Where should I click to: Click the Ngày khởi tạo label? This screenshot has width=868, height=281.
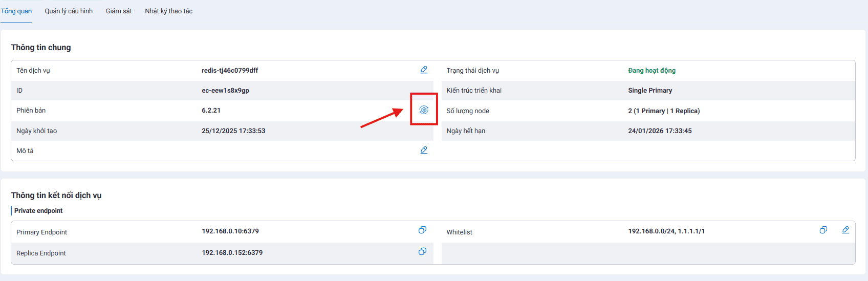coord(36,131)
